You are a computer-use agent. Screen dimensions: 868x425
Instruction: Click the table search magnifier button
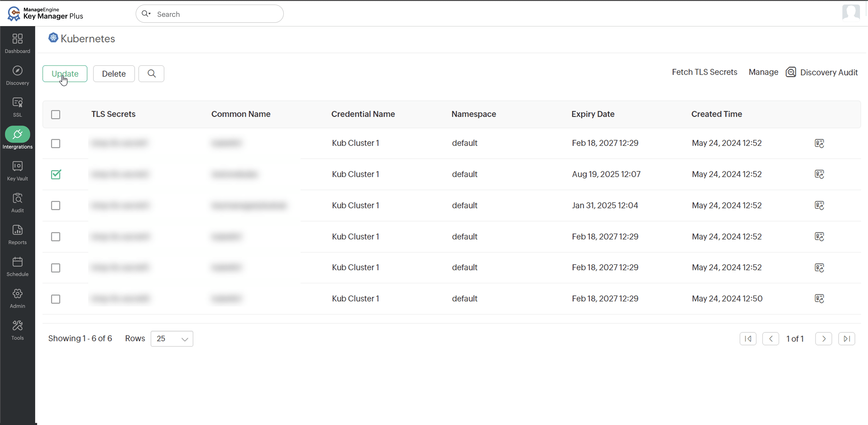coord(151,74)
